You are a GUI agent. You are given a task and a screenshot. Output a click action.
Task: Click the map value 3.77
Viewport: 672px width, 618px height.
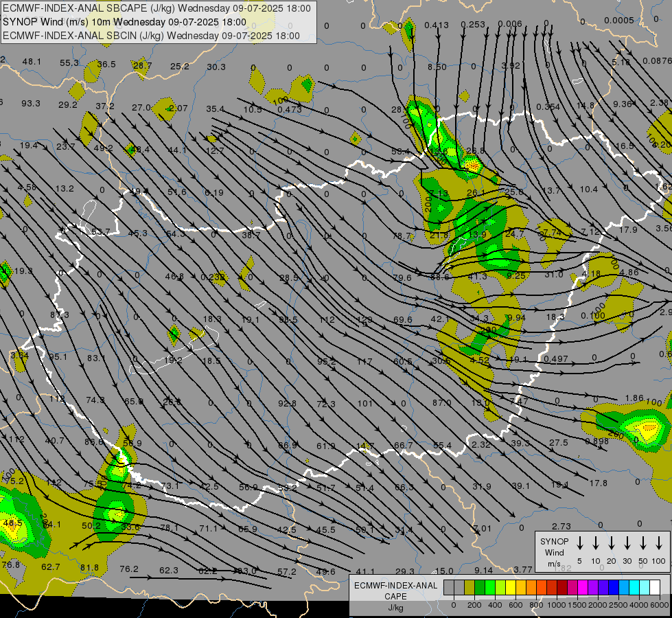pyautogui.click(x=523, y=569)
